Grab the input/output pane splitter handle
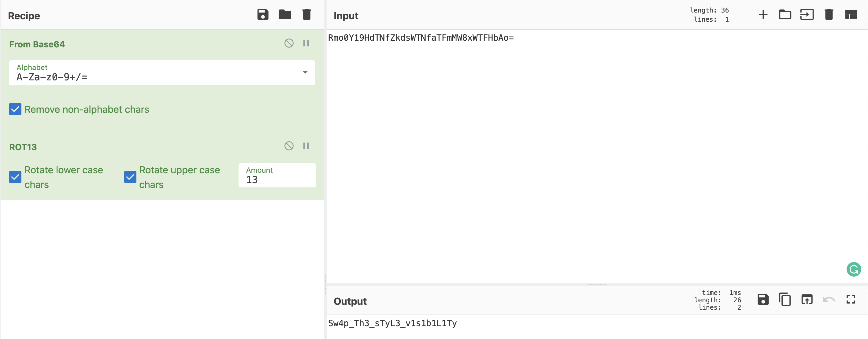 (597, 285)
